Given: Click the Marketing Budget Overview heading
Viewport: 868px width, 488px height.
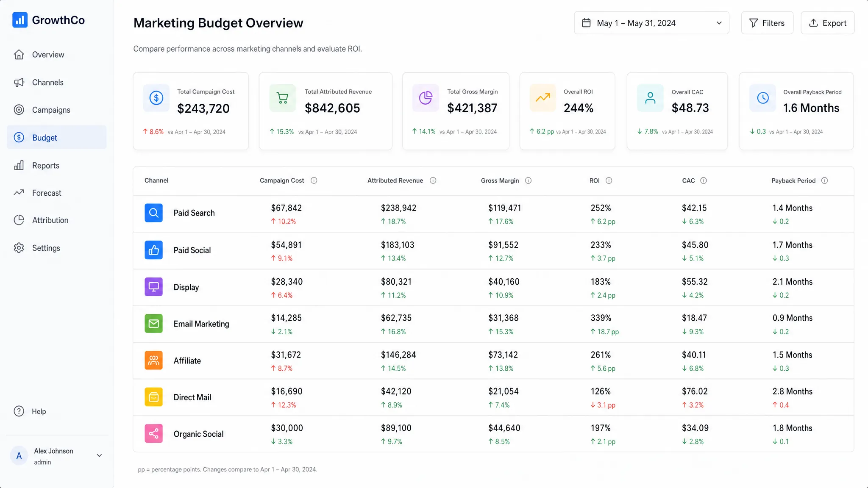Looking at the screenshot, I should [218, 23].
